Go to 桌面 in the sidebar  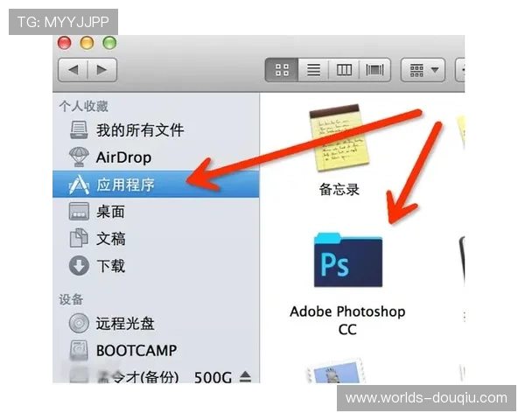[110, 212]
